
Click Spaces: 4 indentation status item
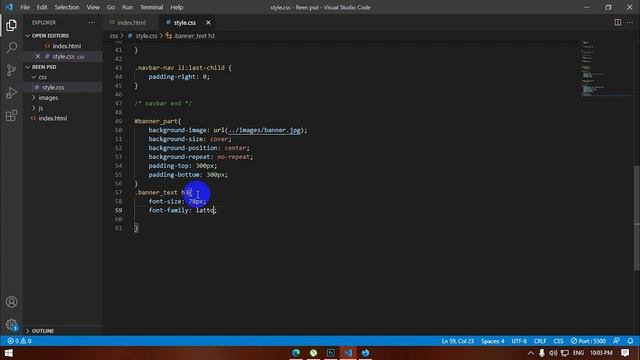tap(492, 341)
